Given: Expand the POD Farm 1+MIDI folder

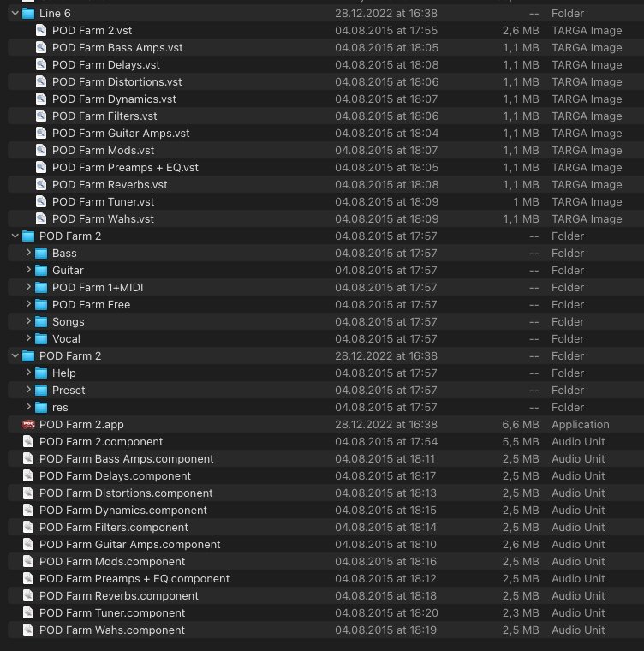Looking at the screenshot, I should click(x=27, y=288).
